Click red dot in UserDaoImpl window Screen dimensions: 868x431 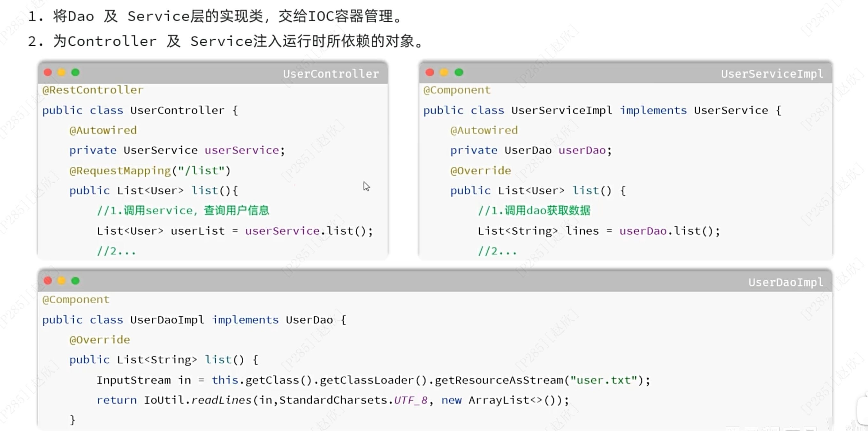coord(48,281)
